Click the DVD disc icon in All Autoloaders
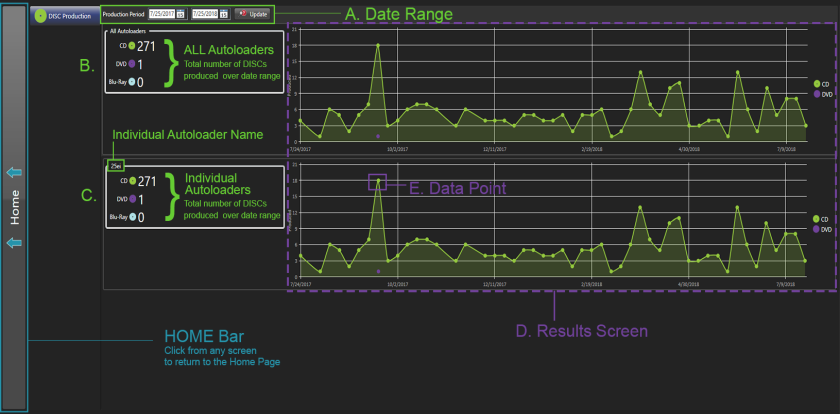This screenshot has height=414, width=840. tap(132, 64)
